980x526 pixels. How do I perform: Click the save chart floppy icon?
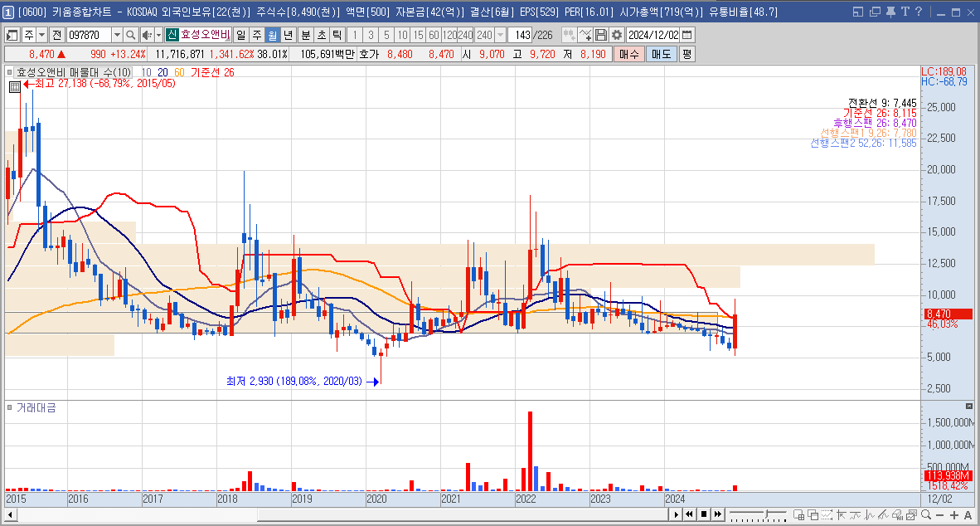coord(600,35)
